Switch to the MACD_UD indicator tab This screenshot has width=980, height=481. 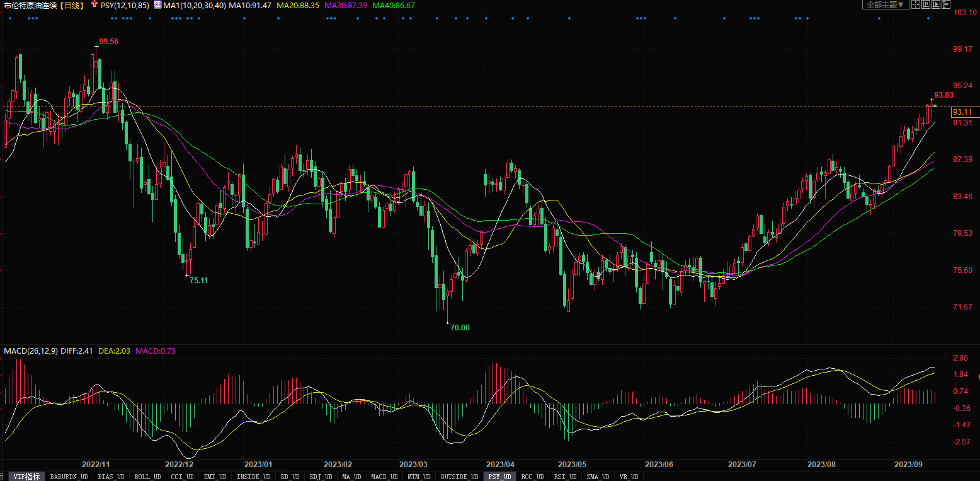click(384, 477)
